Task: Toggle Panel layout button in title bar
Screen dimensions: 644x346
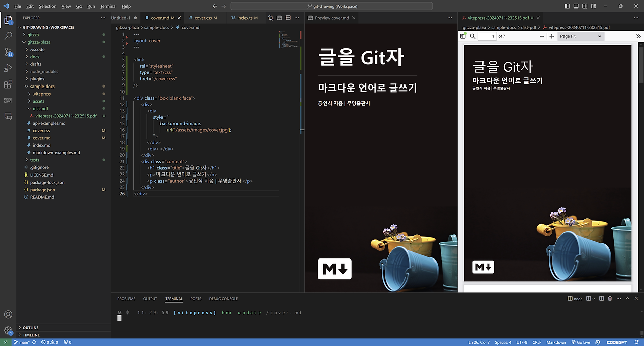Action: click(x=576, y=6)
